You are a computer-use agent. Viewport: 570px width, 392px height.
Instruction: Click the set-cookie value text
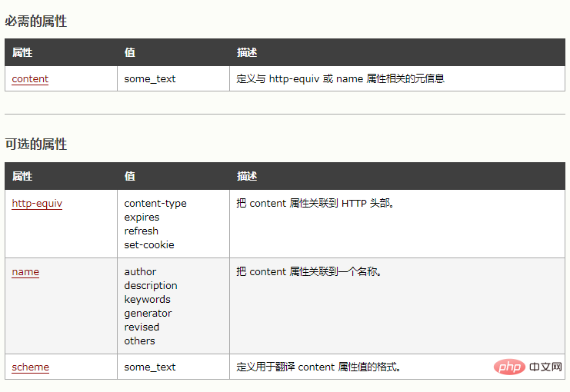point(149,245)
